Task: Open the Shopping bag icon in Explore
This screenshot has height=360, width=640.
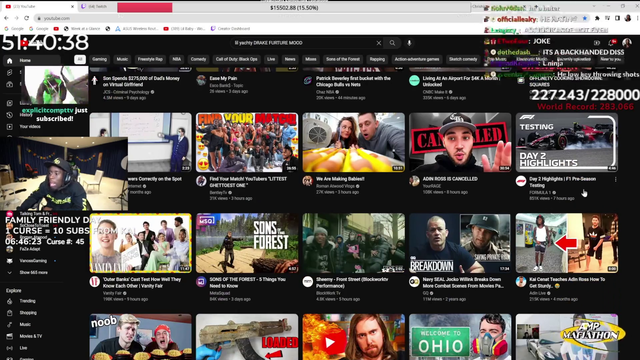Action: pos(9,313)
